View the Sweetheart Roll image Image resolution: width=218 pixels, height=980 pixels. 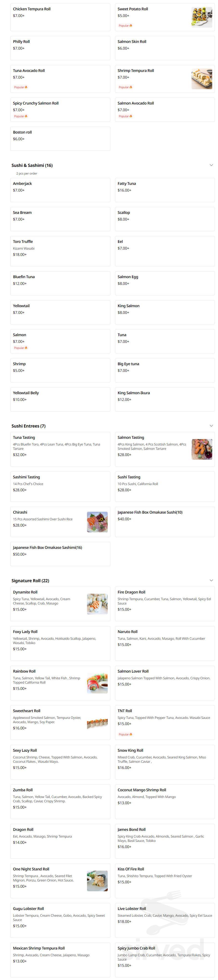(x=97, y=722)
